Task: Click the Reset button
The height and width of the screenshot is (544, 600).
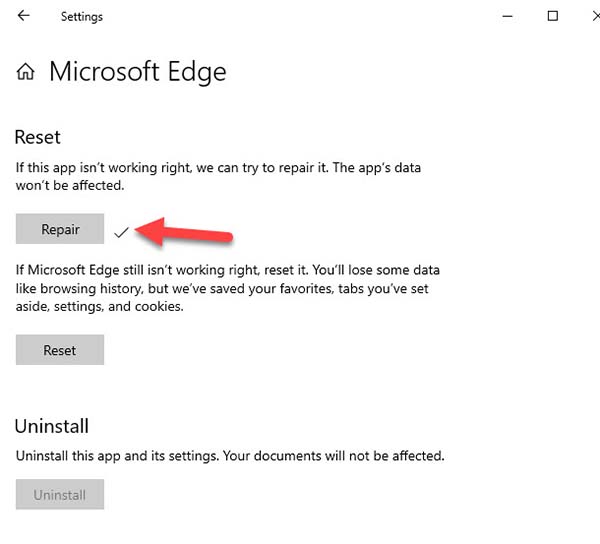Action: point(60,350)
